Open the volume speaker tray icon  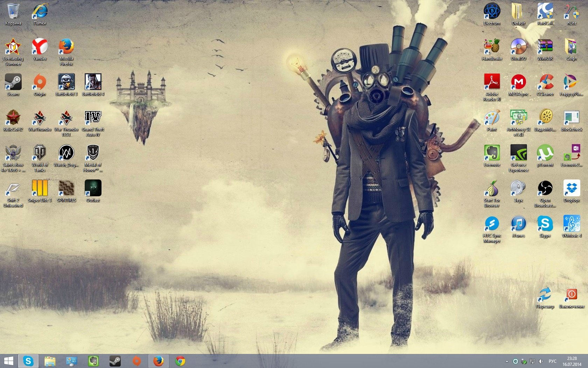point(541,361)
